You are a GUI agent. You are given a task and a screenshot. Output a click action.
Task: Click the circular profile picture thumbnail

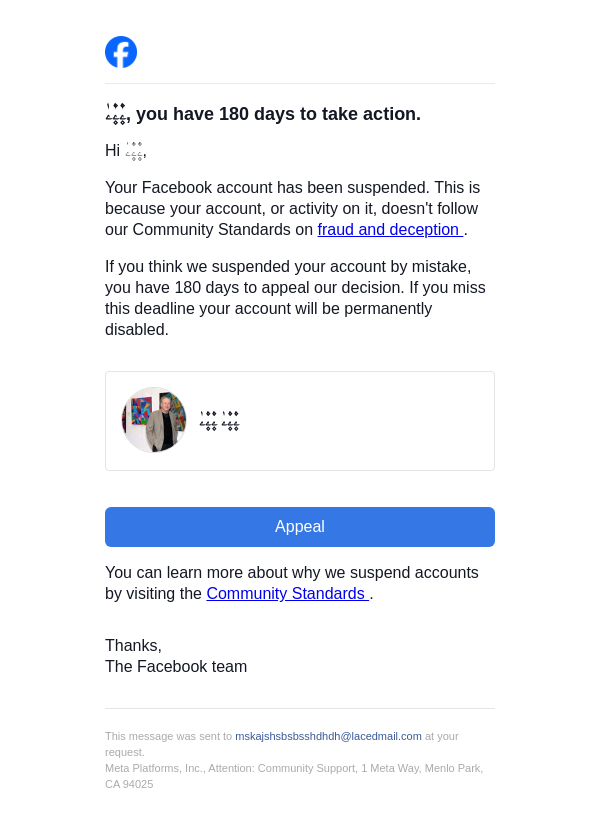[154, 420]
